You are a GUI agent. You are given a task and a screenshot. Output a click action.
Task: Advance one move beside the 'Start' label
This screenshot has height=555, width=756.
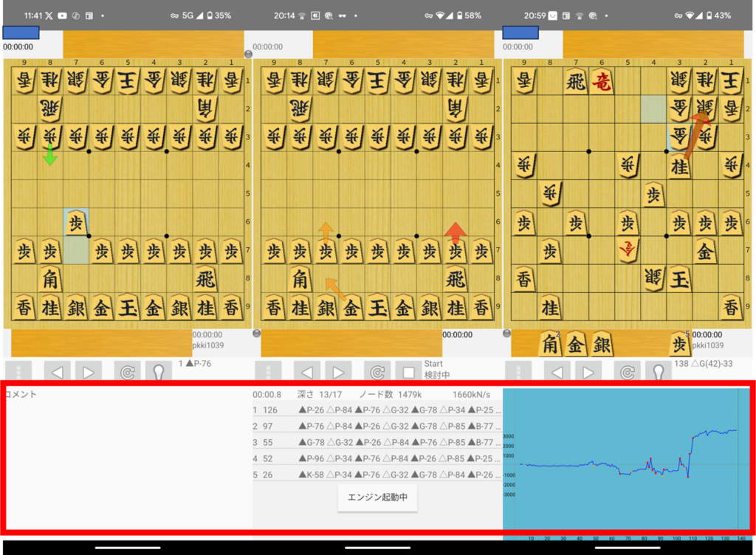point(338,372)
